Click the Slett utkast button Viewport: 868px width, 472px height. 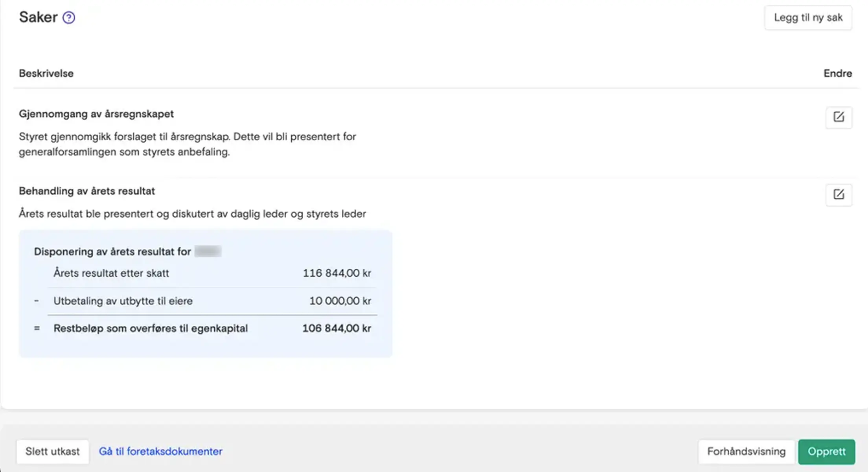click(x=52, y=452)
